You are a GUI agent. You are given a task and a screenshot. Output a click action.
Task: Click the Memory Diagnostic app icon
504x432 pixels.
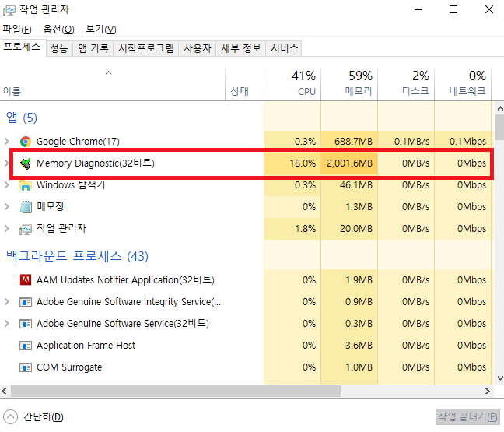tap(26, 163)
